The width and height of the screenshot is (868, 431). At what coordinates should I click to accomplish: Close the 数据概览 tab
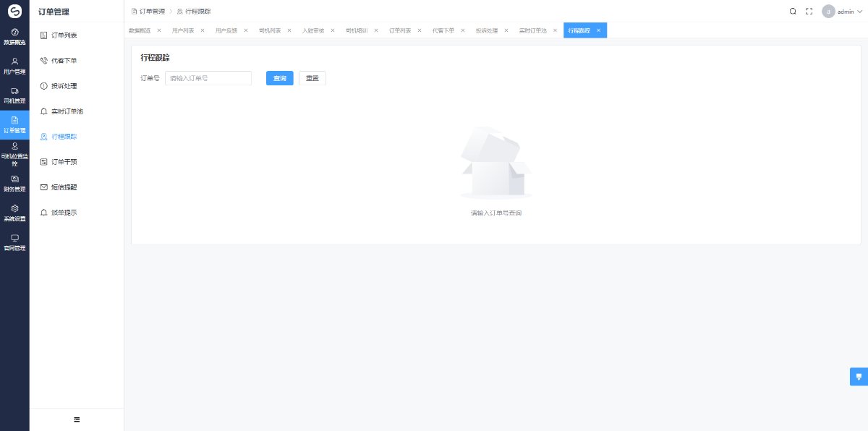[x=159, y=30]
